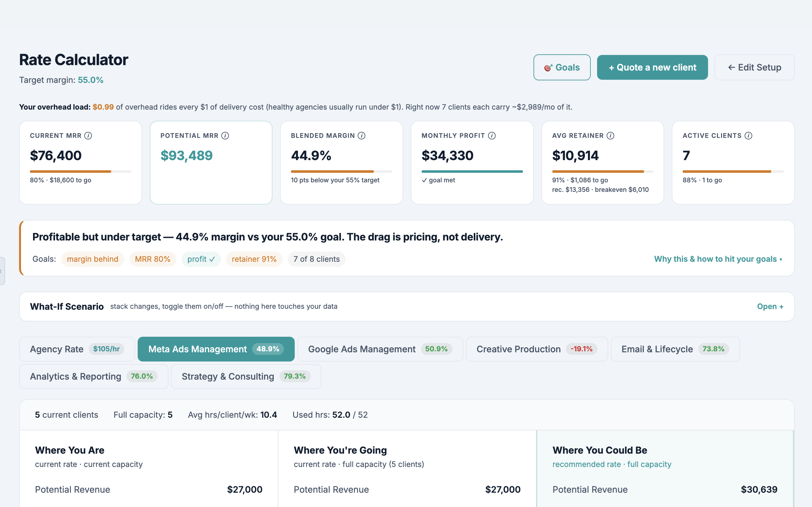
Task: Expand Why this & how to hit your goals
Action: tap(718, 259)
